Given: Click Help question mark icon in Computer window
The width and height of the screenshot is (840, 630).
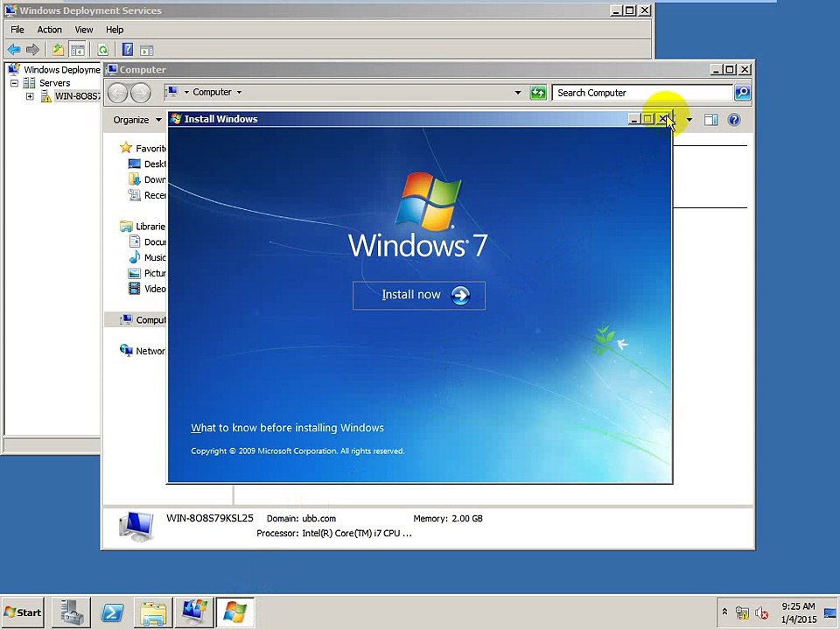Looking at the screenshot, I should [734, 120].
